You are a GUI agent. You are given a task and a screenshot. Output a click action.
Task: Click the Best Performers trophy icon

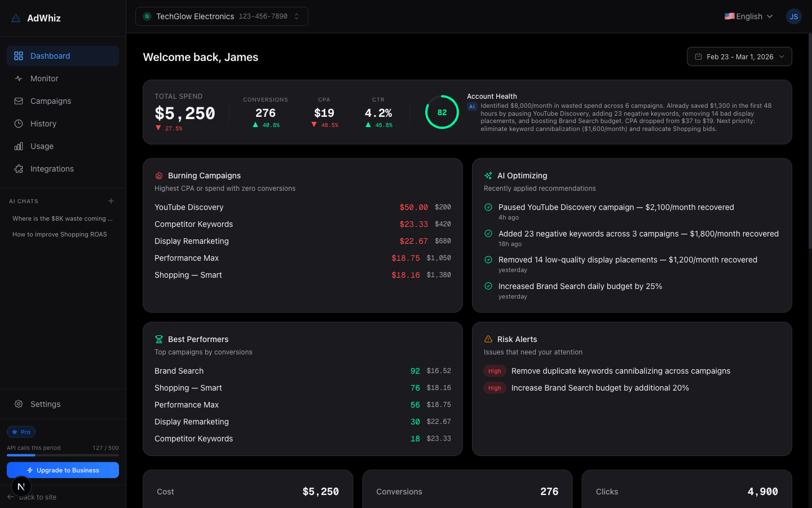pyautogui.click(x=159, y=339)
